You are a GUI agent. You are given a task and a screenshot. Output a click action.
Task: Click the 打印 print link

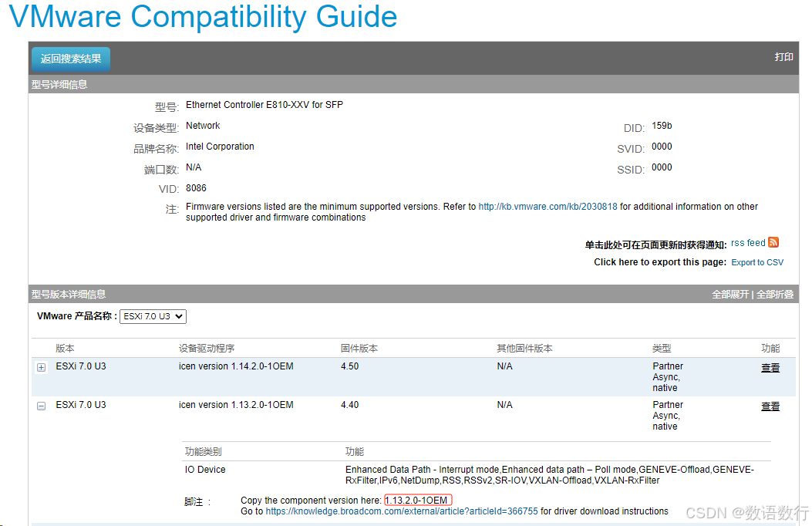[784, 57]
